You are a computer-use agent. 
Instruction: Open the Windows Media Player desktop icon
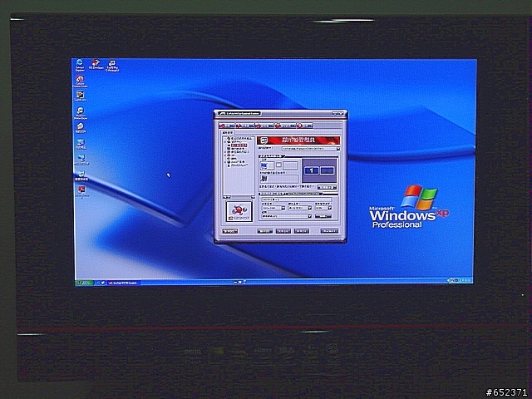[80, 113]
